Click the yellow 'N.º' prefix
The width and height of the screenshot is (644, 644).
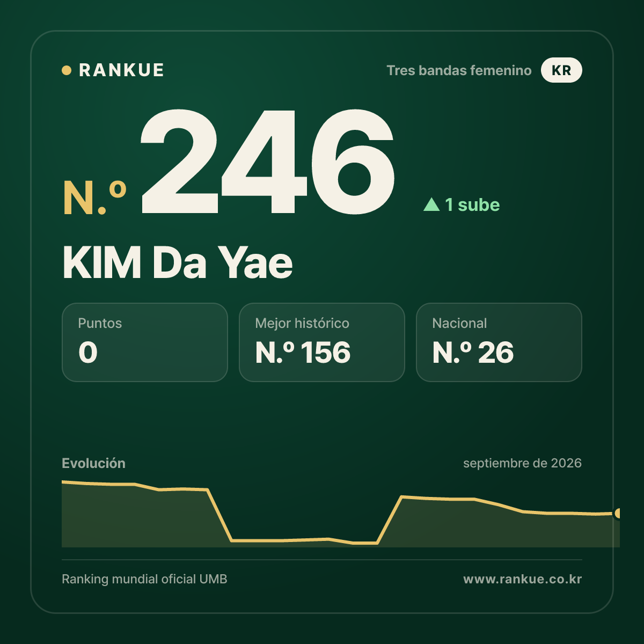click(x=95, y=198)
